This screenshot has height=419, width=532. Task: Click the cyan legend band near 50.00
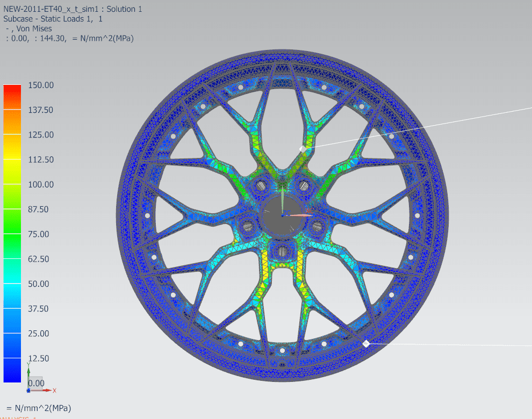point(12,284)
